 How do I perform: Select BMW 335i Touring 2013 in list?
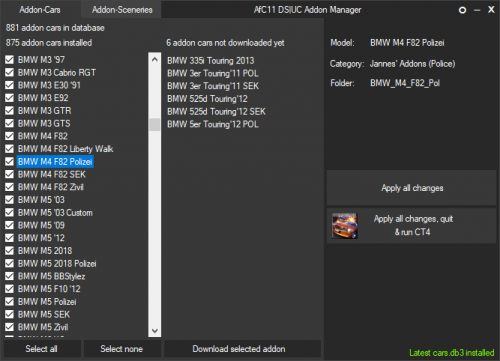[x=211, y=61]
